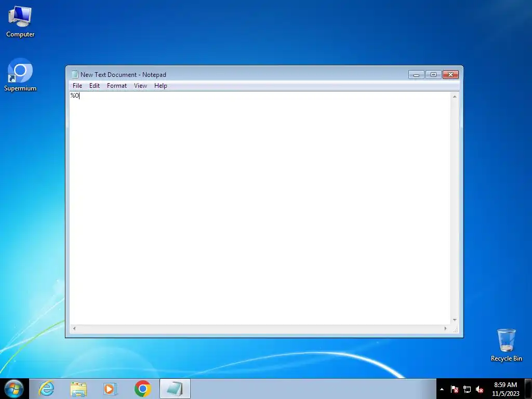Open the File menu in Notepad

coord(77,86)
